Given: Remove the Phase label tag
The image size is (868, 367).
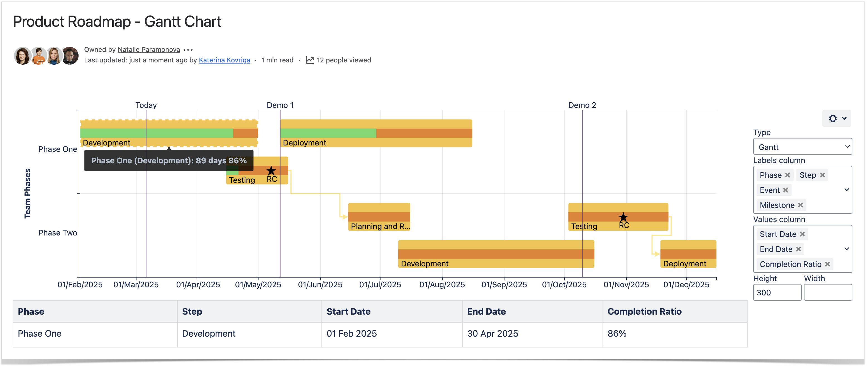Looking at the screenshot, I should (787, 175).
